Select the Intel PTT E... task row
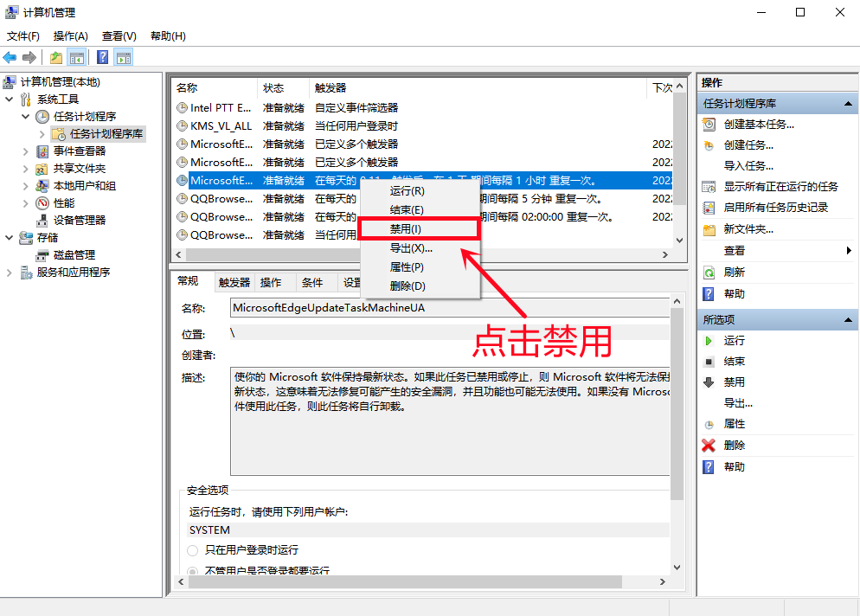 pos(422,108)
